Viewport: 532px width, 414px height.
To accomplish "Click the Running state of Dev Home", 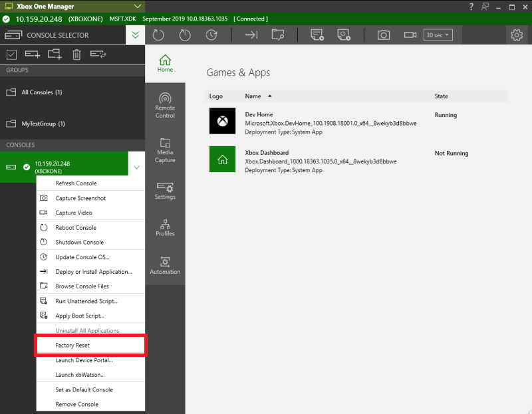I will [x=446, y=115].
